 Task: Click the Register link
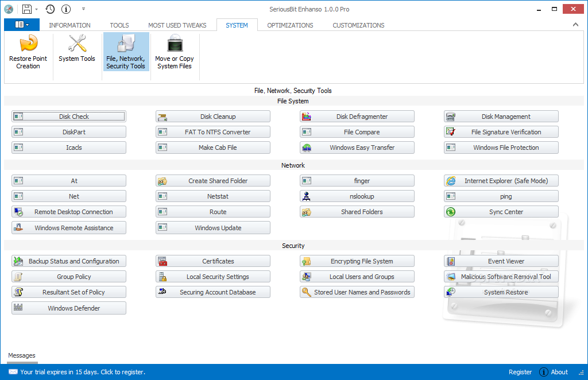520,372
